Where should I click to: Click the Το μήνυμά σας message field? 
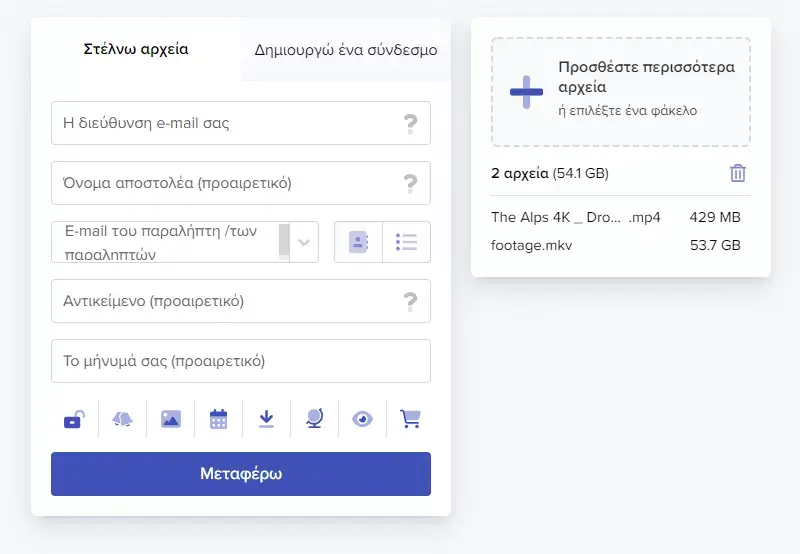coord(240,361)
